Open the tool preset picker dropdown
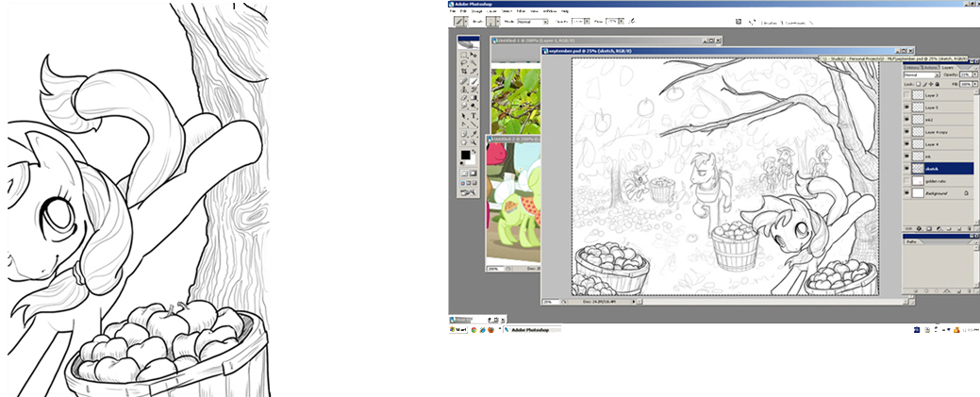 tap(466, 22)
